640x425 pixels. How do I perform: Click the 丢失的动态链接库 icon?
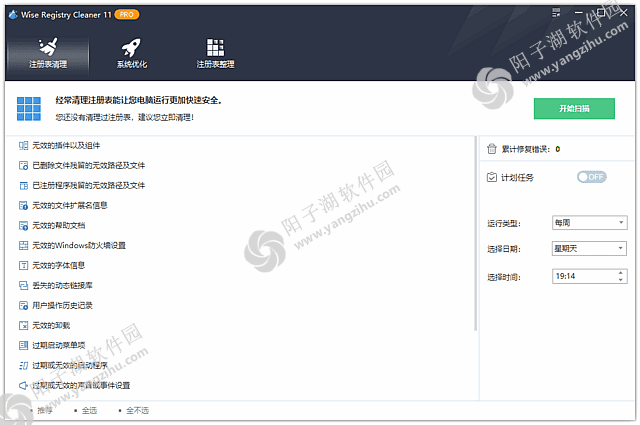tap(24, 286)
